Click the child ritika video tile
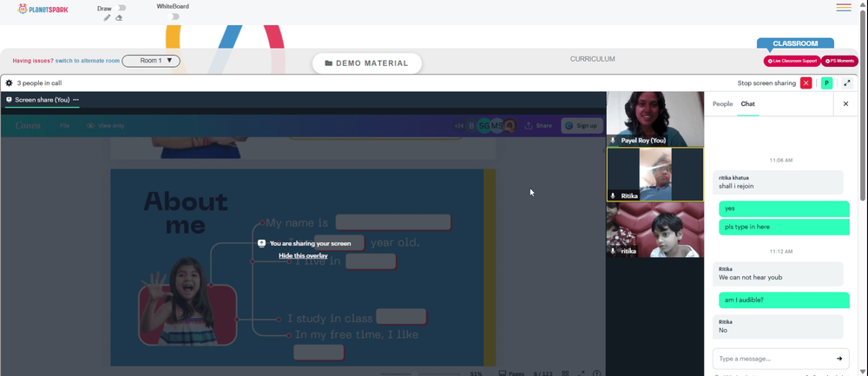This screenshot has height=376, width=868. (654, 230)
